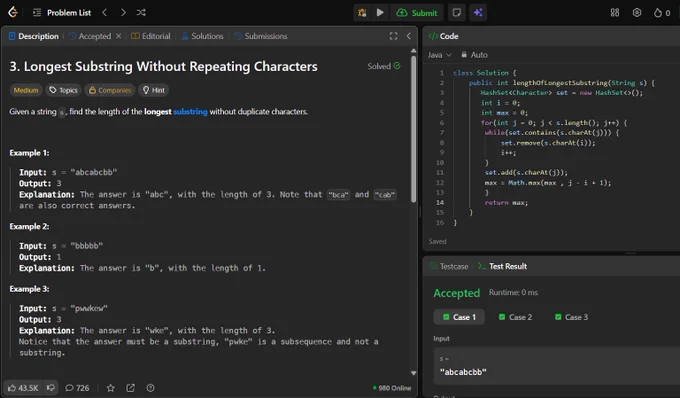This screenshot has height=398, width=680.
Task: Click the Code panel header
Action: (443, 36)
